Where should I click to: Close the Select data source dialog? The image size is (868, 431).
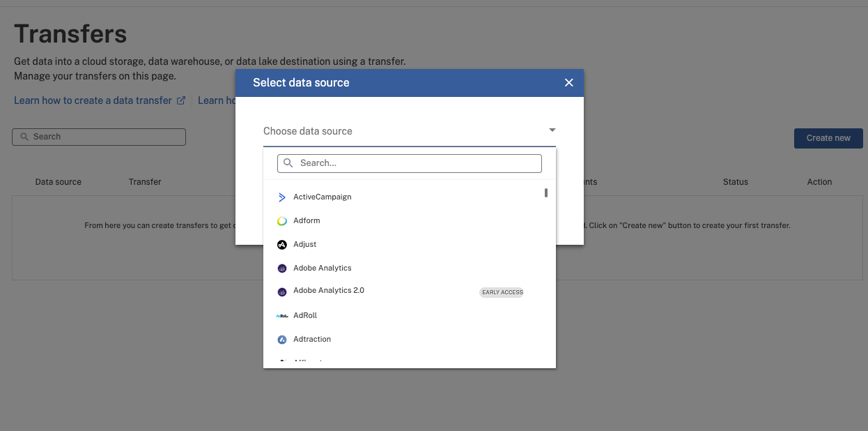click(x=568, y=83)
